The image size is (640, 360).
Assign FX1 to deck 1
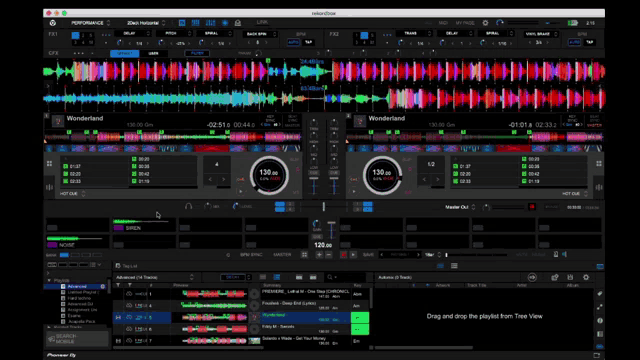(x=76, y=36)
